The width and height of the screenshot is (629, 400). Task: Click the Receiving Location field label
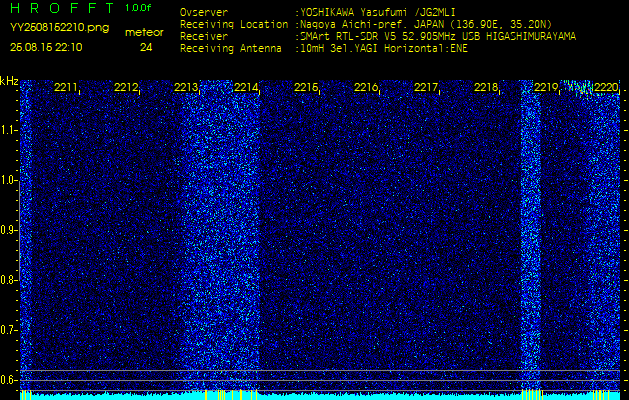pos(234,24)
